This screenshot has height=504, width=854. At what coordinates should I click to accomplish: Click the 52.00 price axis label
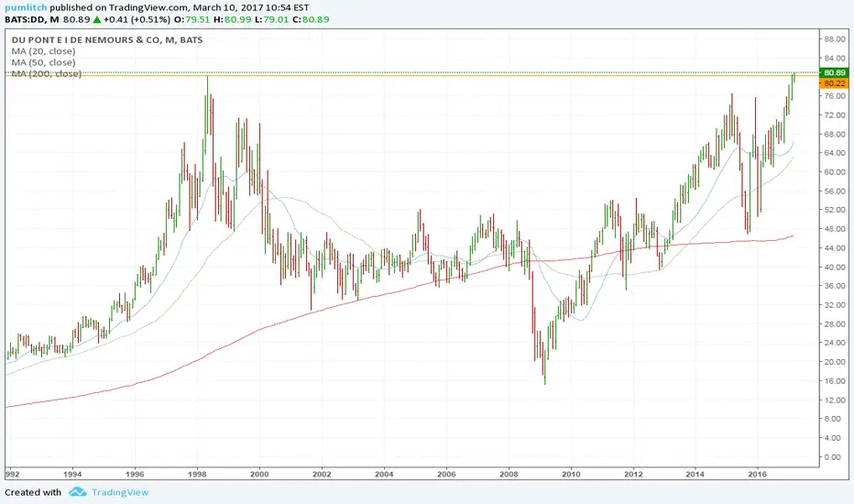835,210
